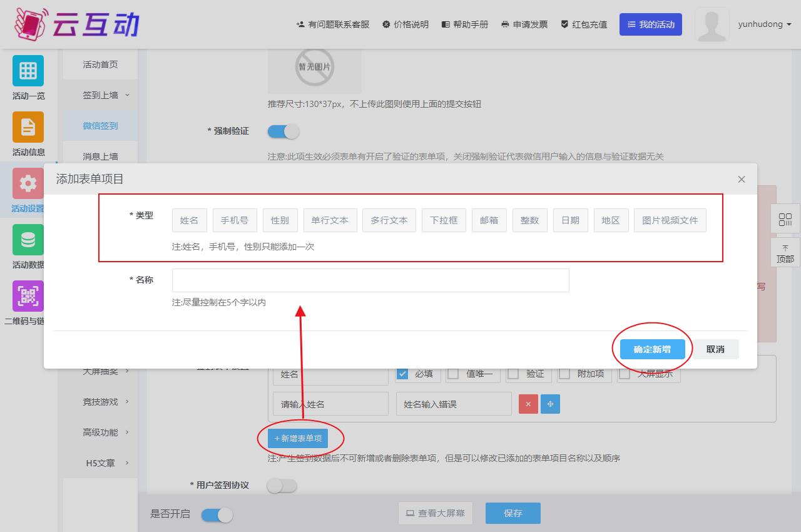Viewport: 801px width, 532px height.
Task: Check the 附加项 checkbox
Action: point(564,374)
